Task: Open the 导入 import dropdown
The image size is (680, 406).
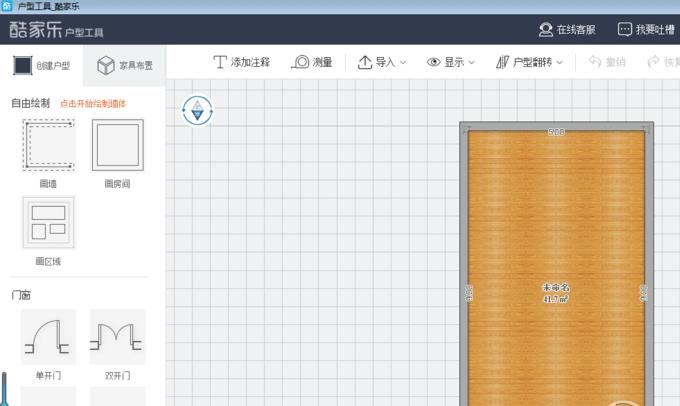Action: click(382, 62)
